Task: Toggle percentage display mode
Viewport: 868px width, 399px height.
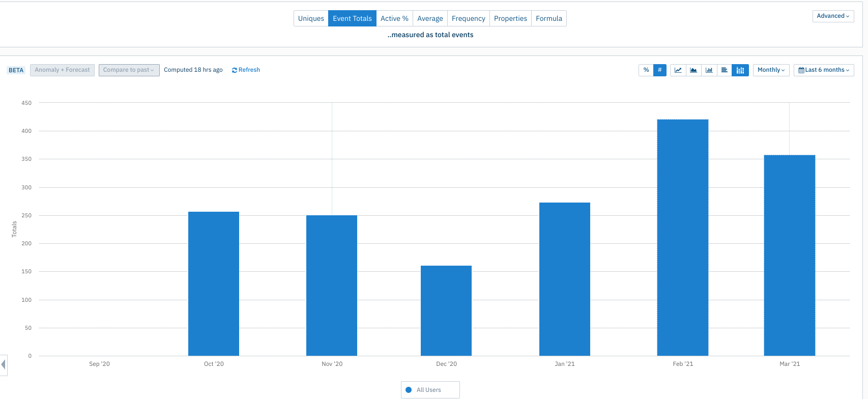Action: (646, 70)
